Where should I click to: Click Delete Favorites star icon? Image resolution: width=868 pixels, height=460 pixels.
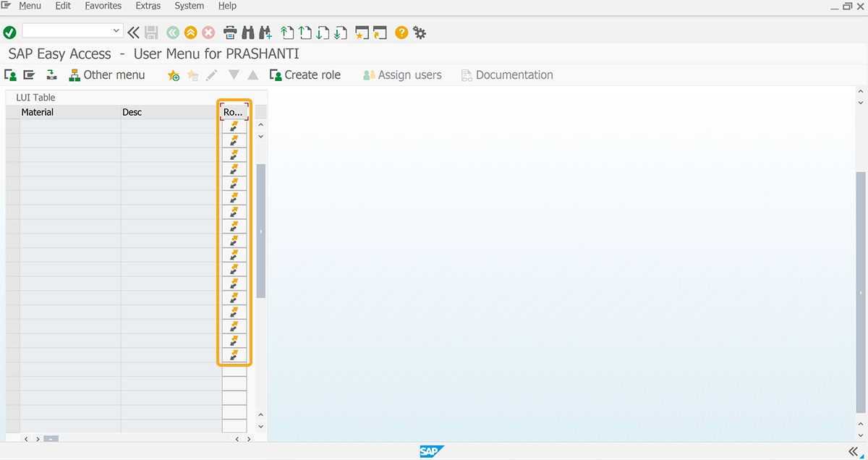tap(192, 75)
